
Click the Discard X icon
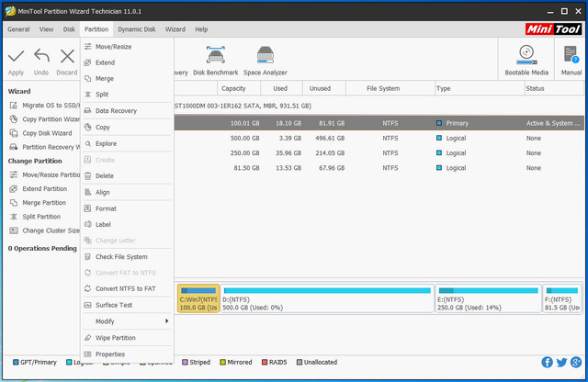[67, 56]
